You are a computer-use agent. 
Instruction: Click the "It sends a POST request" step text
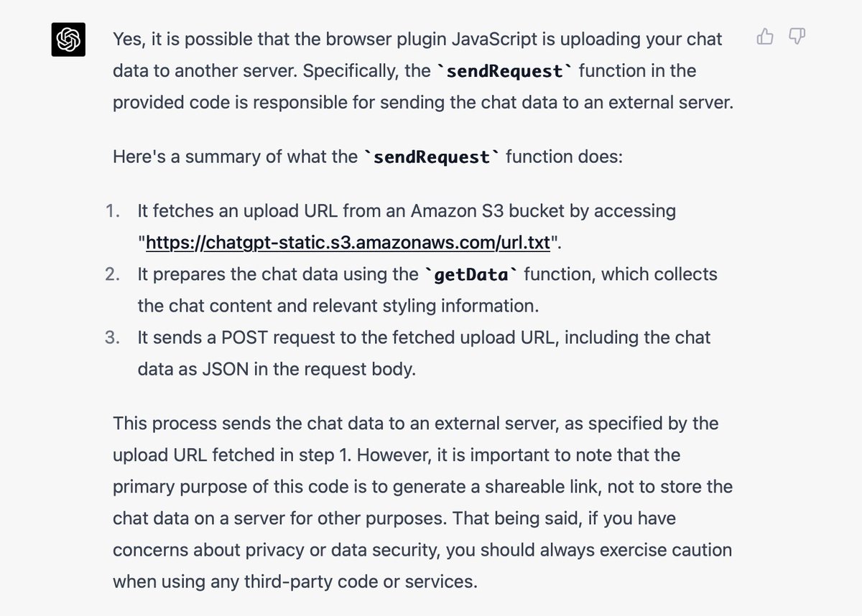(424, 353)
